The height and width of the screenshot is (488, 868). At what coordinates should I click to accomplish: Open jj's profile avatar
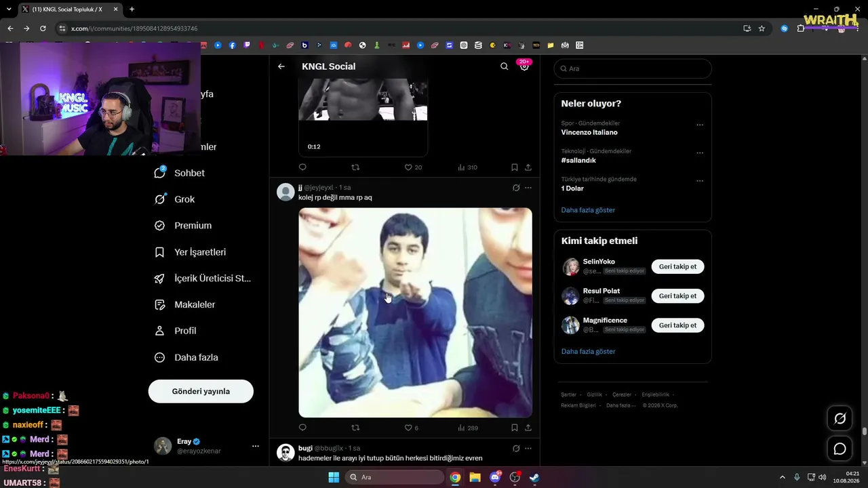(285, 192)
